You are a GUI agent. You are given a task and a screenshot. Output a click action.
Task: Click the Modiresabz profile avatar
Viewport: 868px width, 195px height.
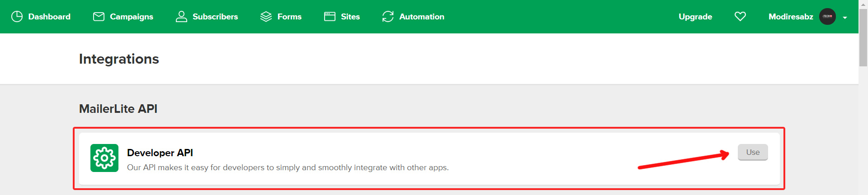pos(827,17)
